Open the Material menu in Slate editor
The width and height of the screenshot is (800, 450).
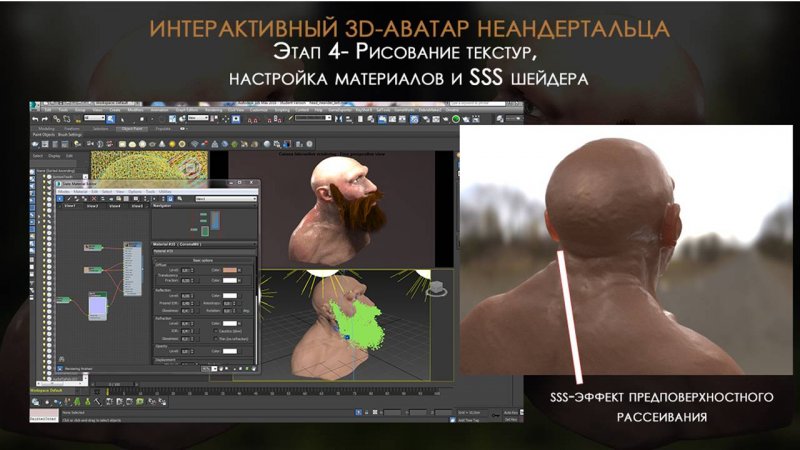[81, 192]
